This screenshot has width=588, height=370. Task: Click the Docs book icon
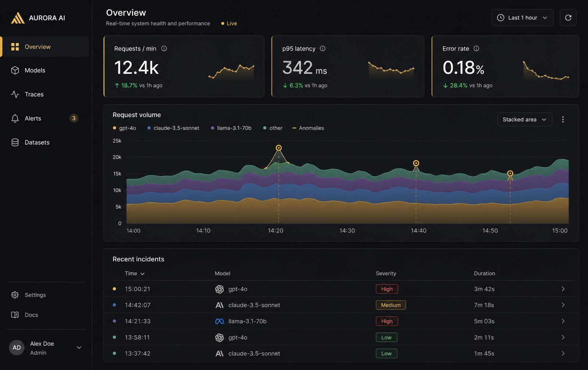coord(15,315)
